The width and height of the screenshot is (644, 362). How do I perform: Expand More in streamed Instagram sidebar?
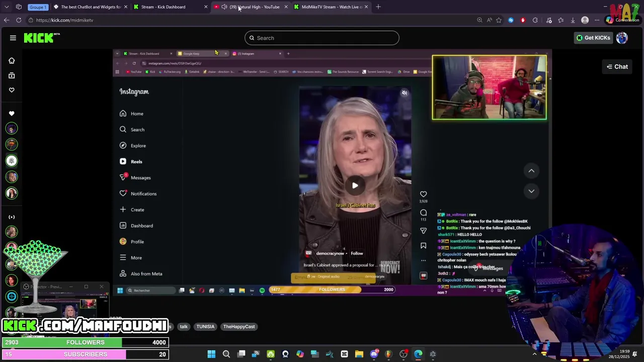tap(131, 258)
